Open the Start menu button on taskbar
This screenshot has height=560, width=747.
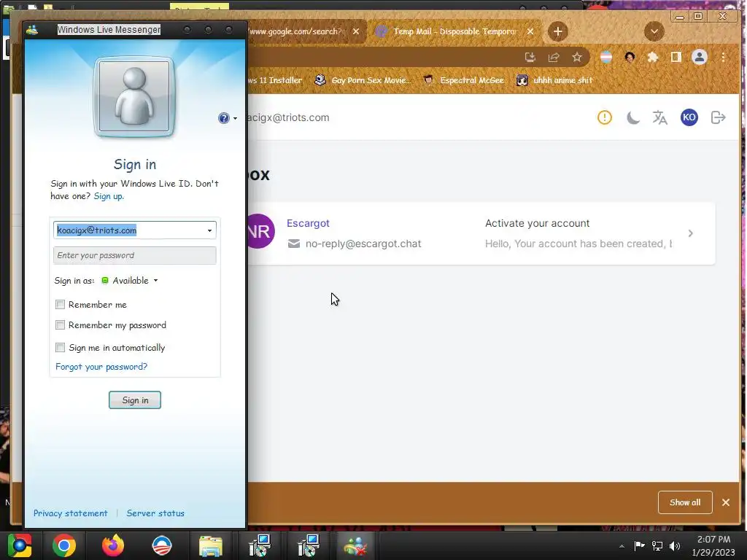(x=20, y=545)
